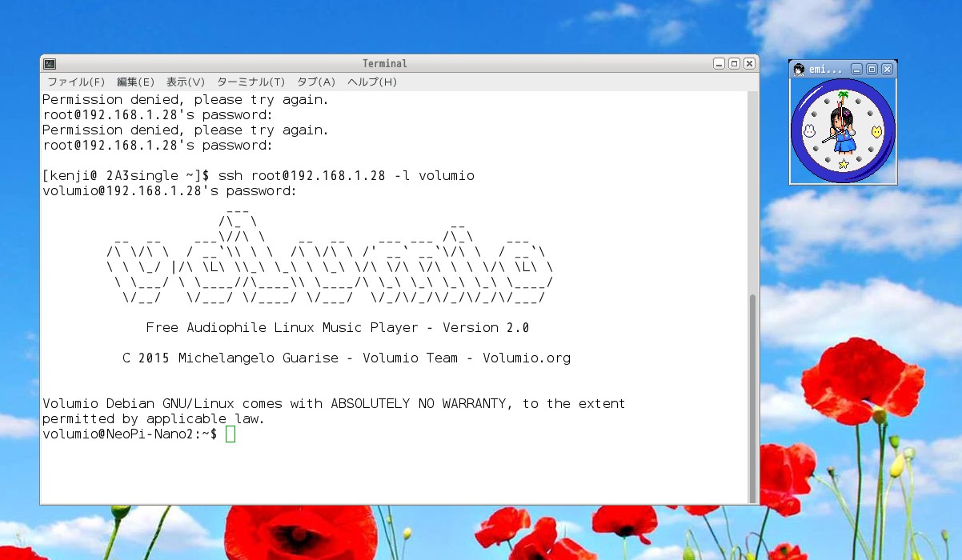Maximize the Terminal window

point(734,64)
